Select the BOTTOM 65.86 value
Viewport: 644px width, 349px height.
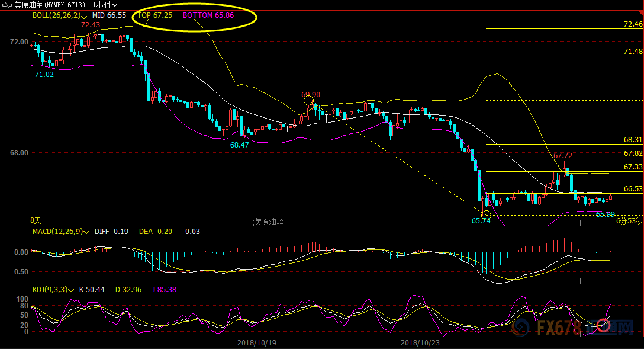[x=208, y=15]
